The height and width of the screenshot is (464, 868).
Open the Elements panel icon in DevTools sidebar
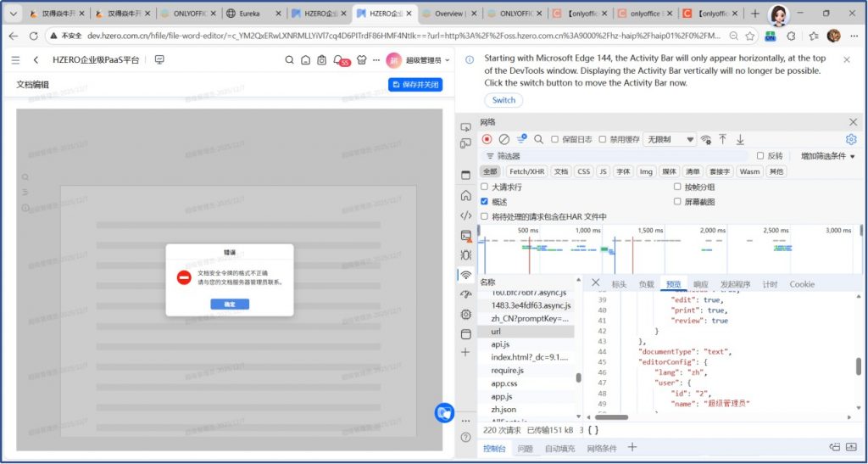(465, 215)
